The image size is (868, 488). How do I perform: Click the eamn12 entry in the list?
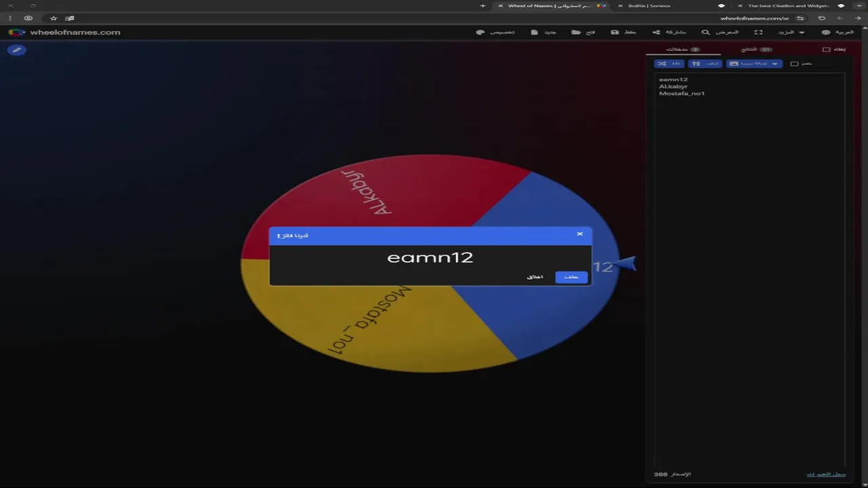click(673, 79)
